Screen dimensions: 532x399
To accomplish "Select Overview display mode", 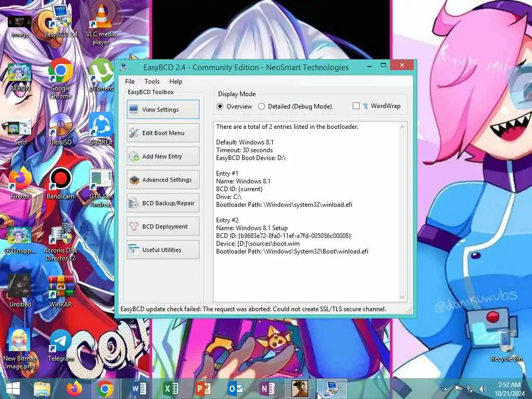I will click(x=234, y=106).
